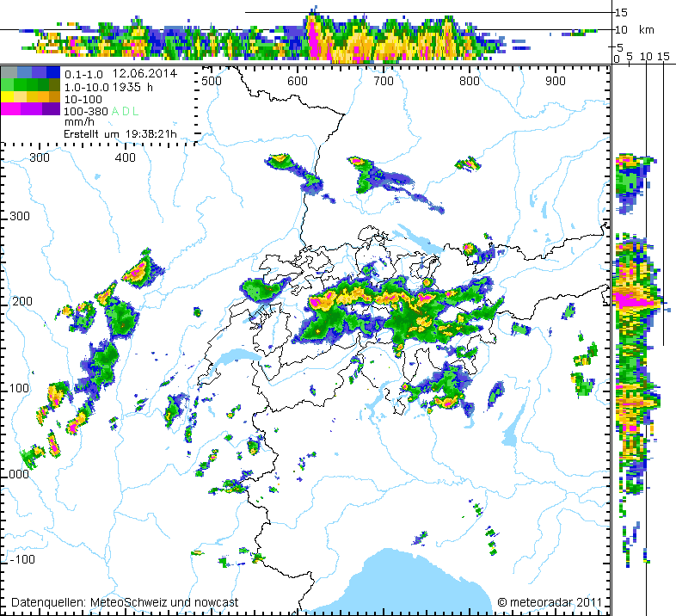Open the Datenquellen: MeteoSchweiz und nowcast credit
The width and height of the screenshot is (676, 616).
[x=125, y=602]
